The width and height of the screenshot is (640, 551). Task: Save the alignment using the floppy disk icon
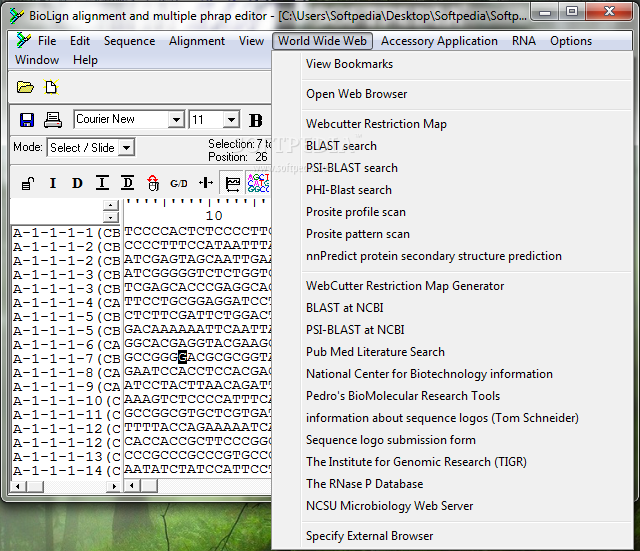coord(27,120)
